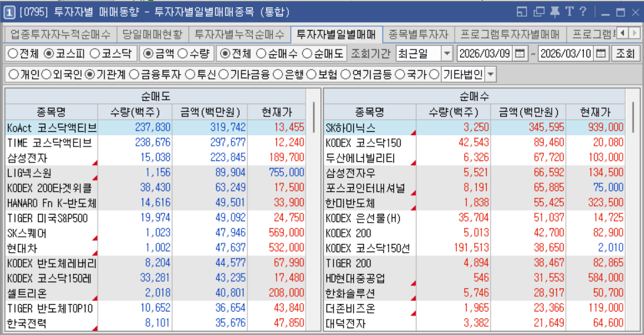Select 셀트리온 row

pyautogui.click(x=155, y=293)
